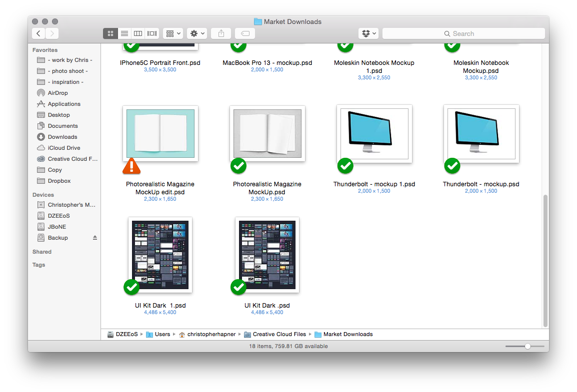Click Market Downloads in the path bar
Image resolution: width=577 pixels, height=392 pixels.
[343, 334]
